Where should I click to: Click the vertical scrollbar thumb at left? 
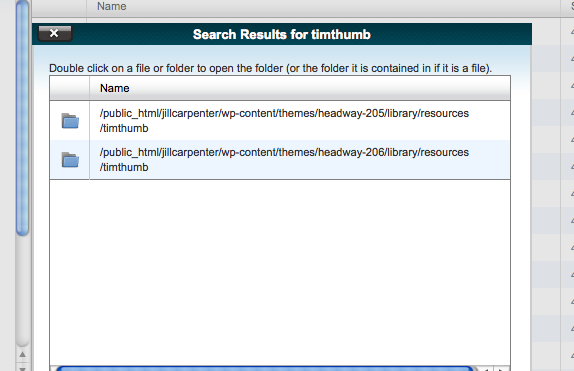23,117
